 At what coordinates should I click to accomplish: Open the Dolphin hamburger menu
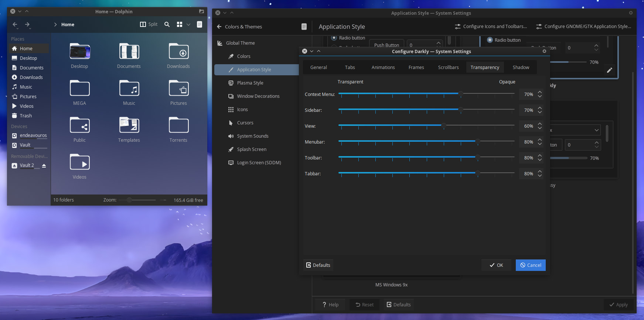(x=200, y=24)
